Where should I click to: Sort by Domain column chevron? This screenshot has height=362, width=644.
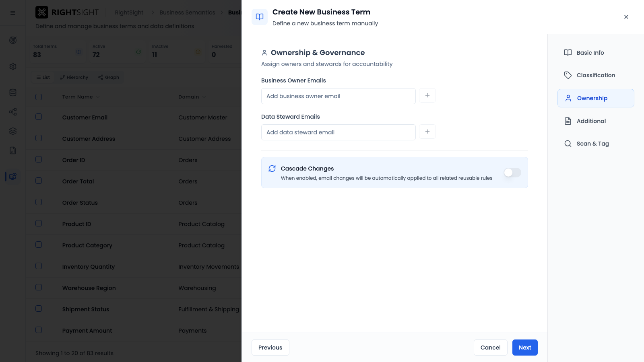204,97
